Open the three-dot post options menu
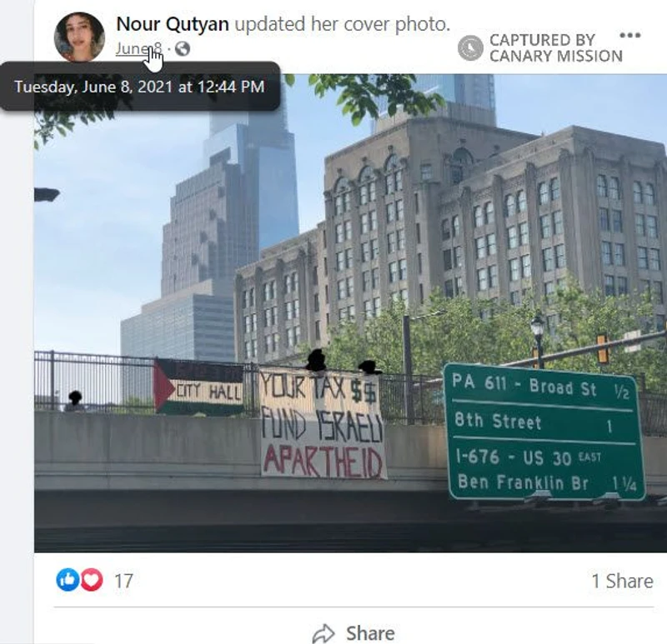Screen dimensions: 667x644 tap(630, 35)
